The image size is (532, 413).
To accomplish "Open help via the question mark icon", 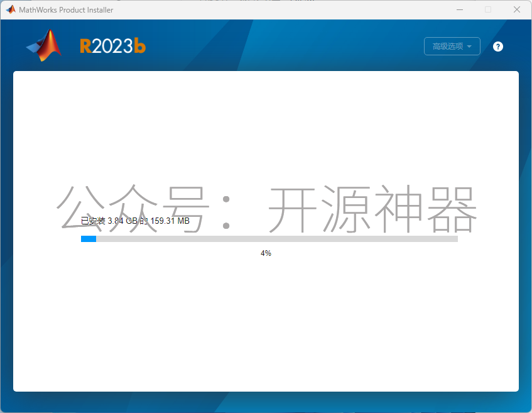I will (x=498, y=47).
